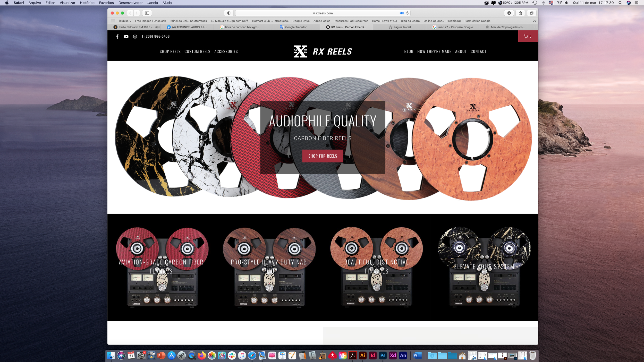Screen dimensions: 644x362
Task: Open the CUSTOM REELS navigation link
Action: pos(197,51)
